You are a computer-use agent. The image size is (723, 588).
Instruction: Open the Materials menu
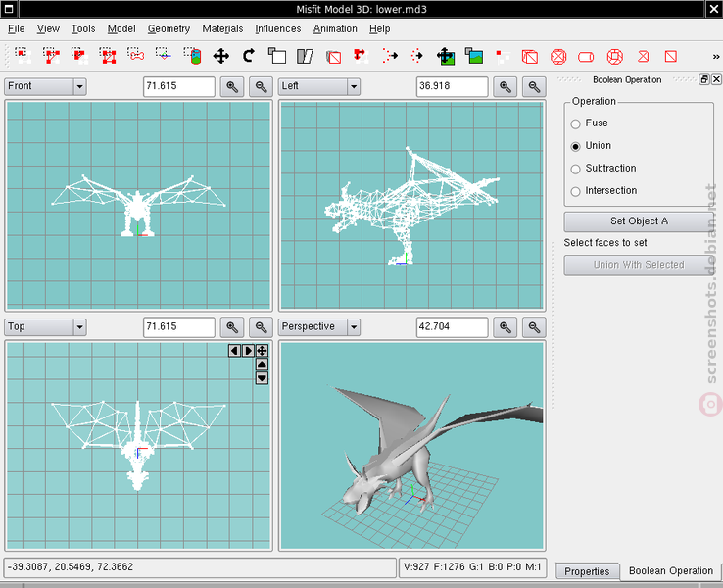222,29
